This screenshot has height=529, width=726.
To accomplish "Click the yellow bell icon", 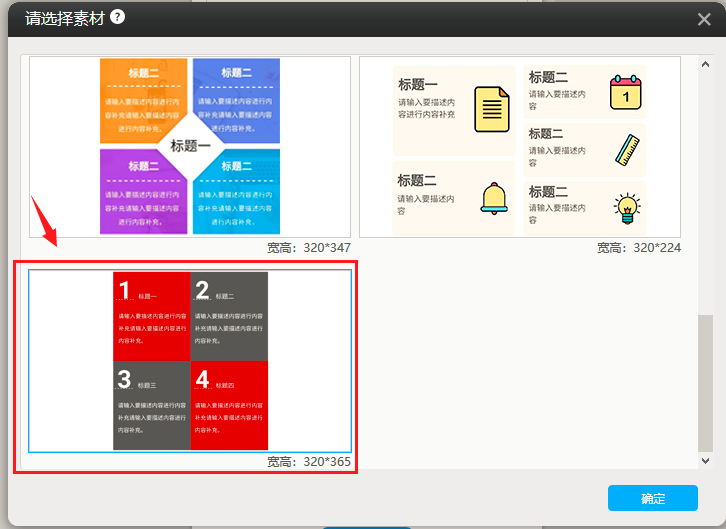I will 494,197.
